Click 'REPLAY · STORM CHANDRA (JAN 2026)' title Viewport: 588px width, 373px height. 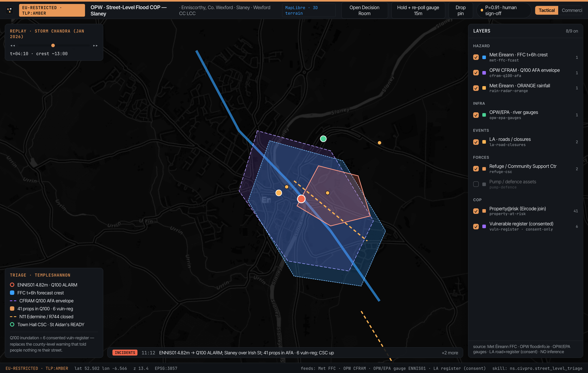click(x=47, y=34)
